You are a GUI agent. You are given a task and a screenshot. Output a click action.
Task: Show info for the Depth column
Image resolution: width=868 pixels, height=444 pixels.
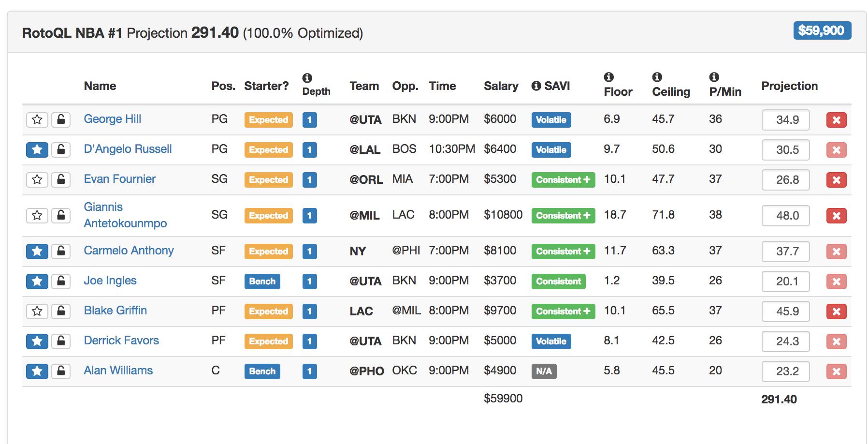point(307,78)
